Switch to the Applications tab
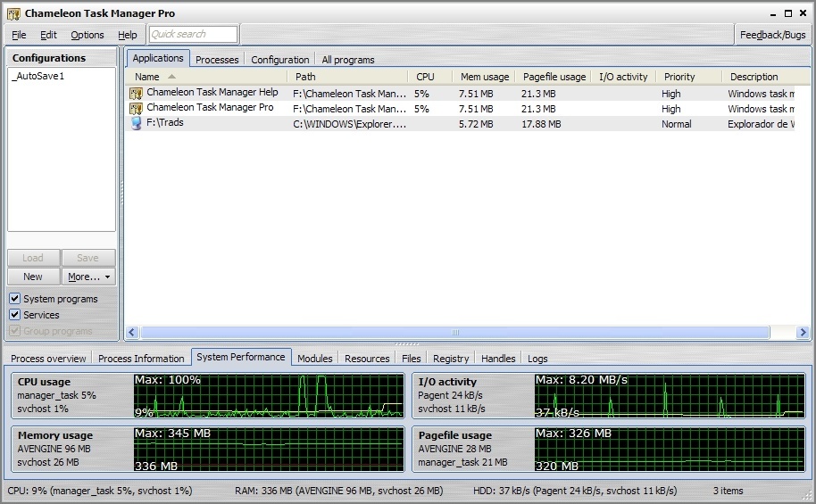 [158, 58]
